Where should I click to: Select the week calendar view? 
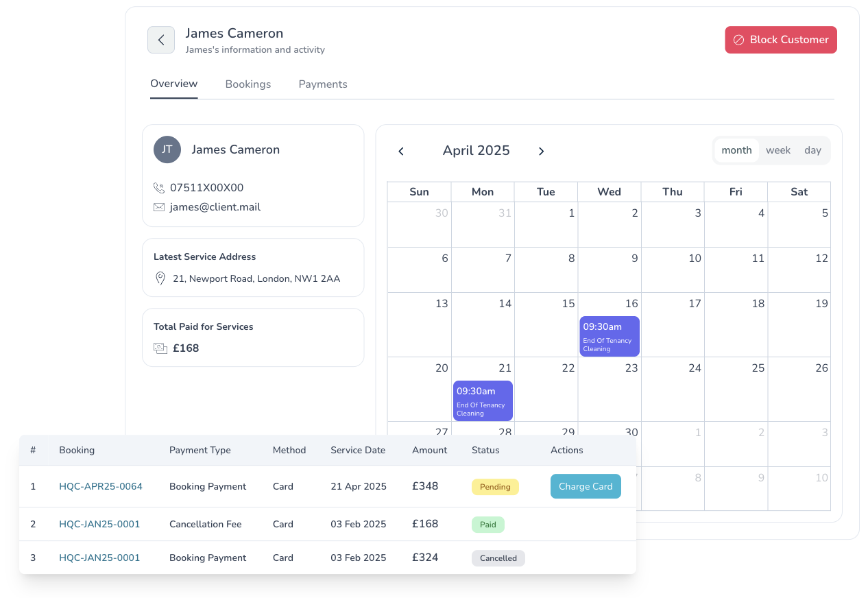tap(778, 150)
